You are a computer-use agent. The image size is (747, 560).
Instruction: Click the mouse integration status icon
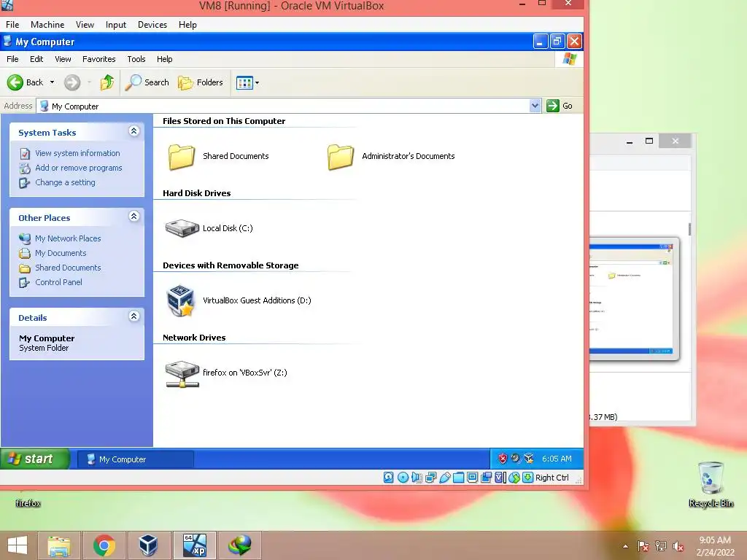point(514,478)
